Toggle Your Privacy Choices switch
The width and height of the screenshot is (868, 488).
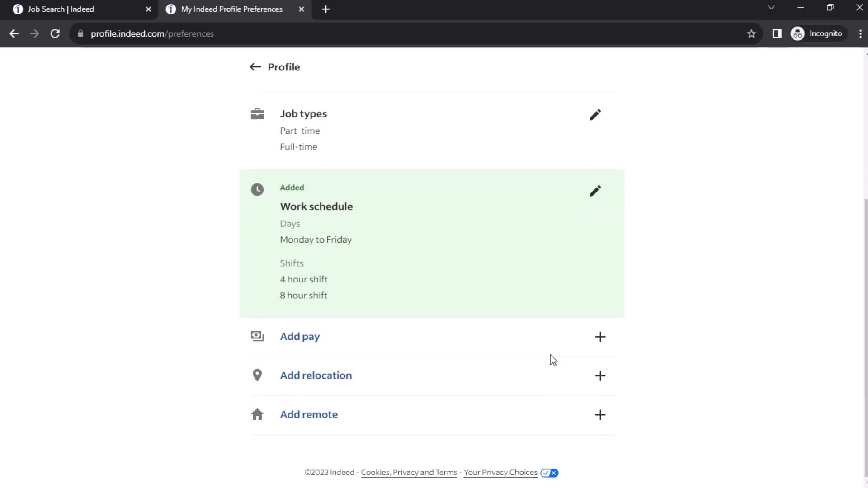click(x=548, y=473)
